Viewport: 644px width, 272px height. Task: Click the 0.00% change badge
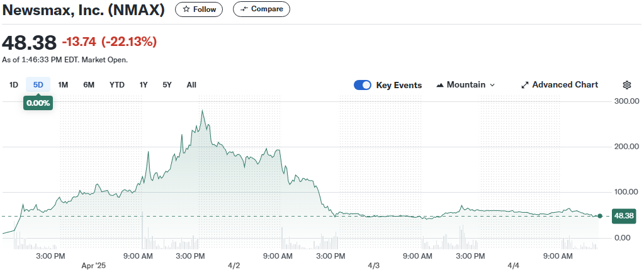[x=38, y=103]
